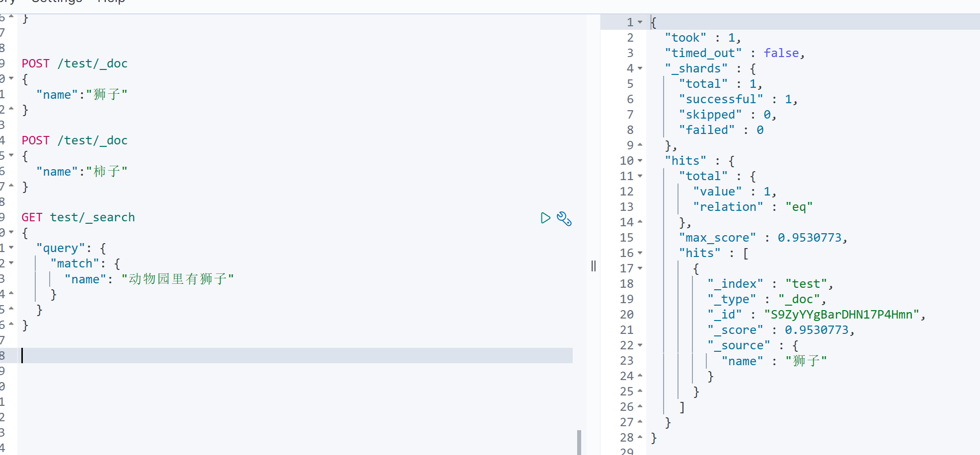Open the wrench menu next to the send icon
Screen dimensions: 980x455
(x=564, y=218)
